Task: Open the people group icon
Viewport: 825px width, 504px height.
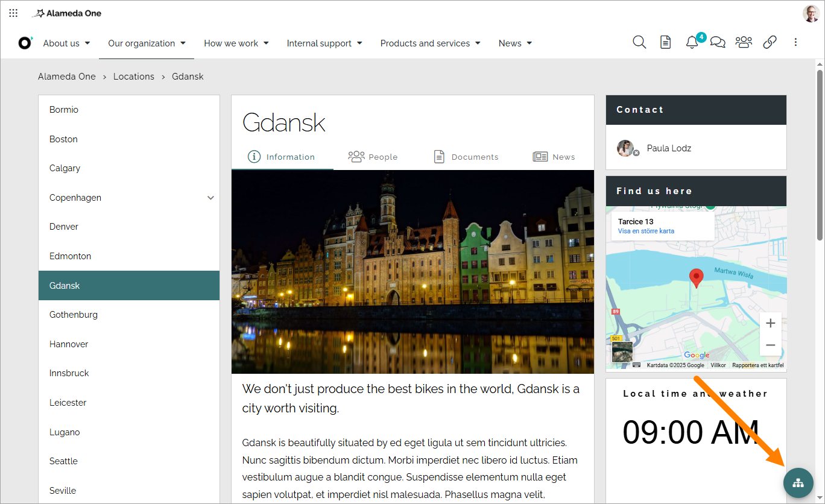Action: [x=744, y=42]
